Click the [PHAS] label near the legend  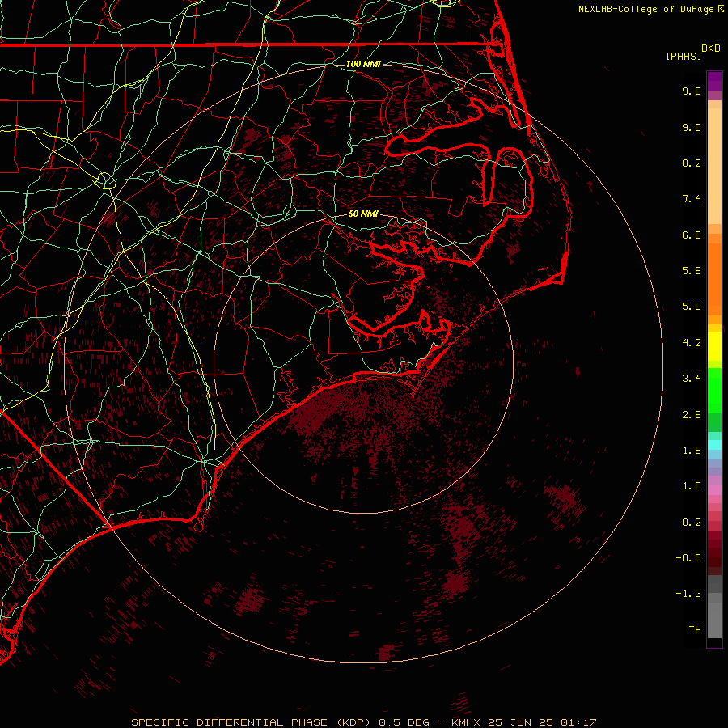pyautogui.click(x=684, y=56)
